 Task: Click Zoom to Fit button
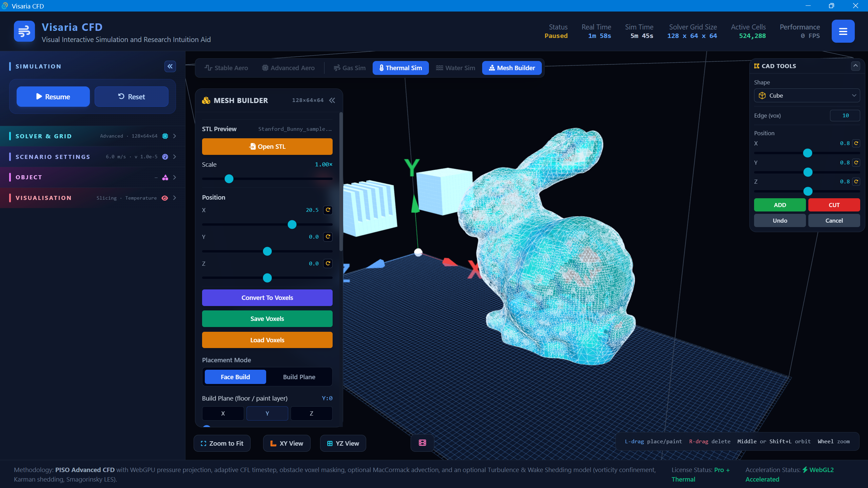point(222,443)
